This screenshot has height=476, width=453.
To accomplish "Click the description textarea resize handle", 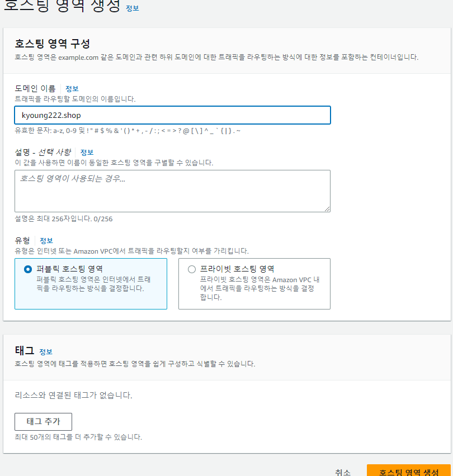I will click(327, 209).
